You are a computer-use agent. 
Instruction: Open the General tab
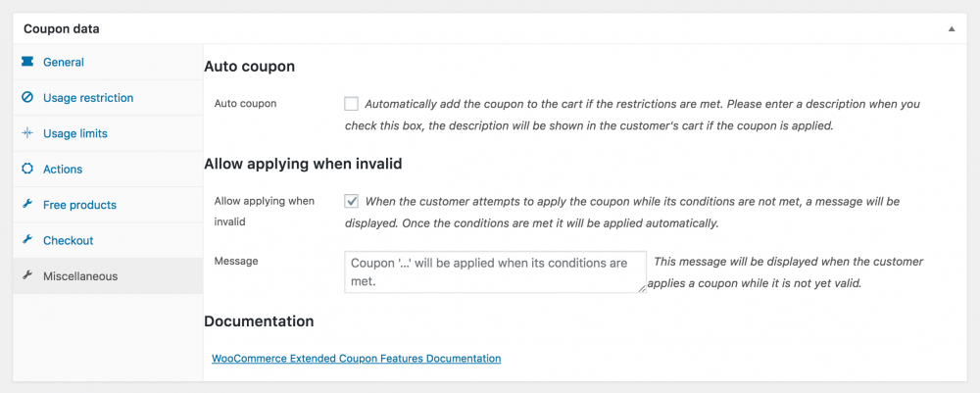point(64,63)
